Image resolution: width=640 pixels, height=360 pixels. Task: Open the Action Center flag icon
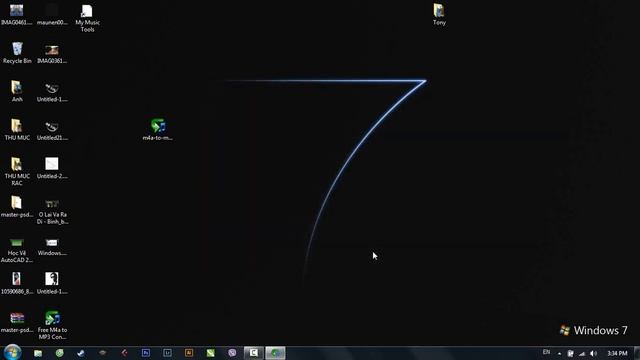click(570, 353)
